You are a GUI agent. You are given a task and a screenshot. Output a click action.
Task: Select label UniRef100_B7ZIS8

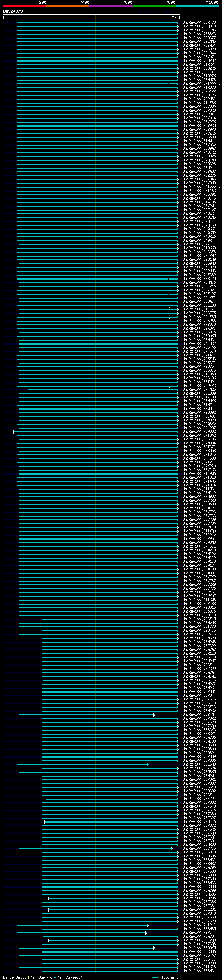click(x=199, y=604)
